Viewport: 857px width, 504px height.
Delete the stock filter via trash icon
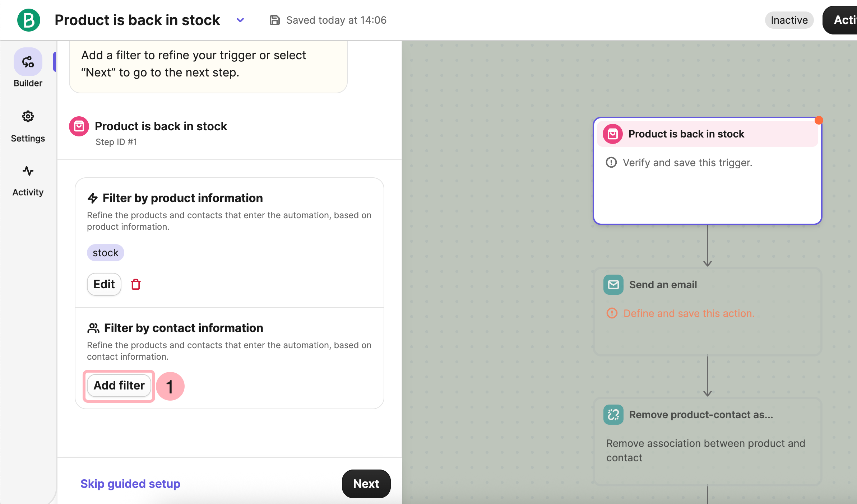[x=136, y=284]
